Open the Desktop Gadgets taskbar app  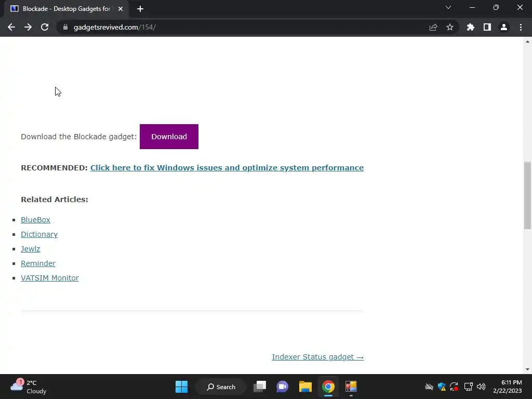pos(351,387)
